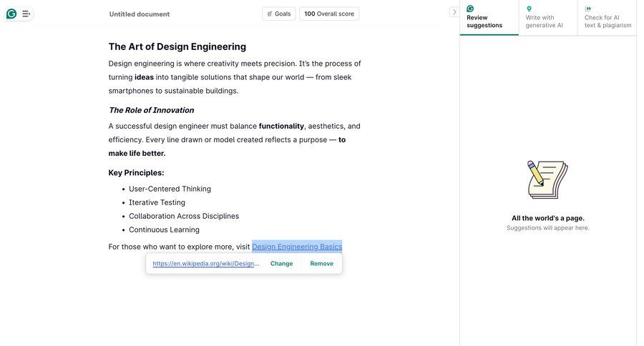Click the bullet Collaboration Across Disciplines
This screenshot has width=644, height=346.
(184, 216)
